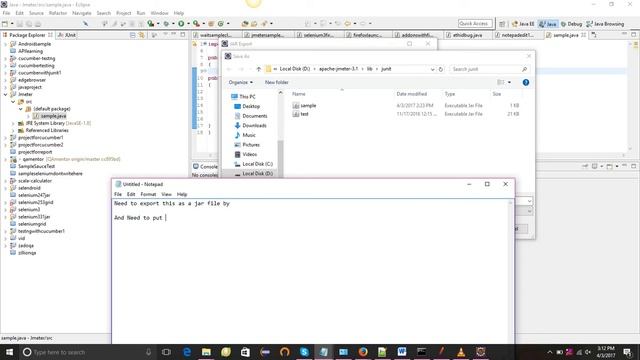Open the Navigate menu in Eclipse
Viewport: 640px width, 360px height.
(82, 13)
